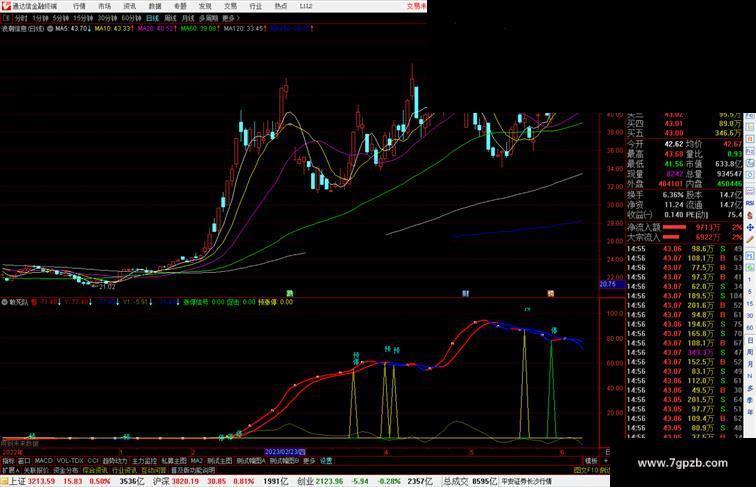Select the 周线 period tab
Viewport: 756px width, 487px height.
point(170,18)
